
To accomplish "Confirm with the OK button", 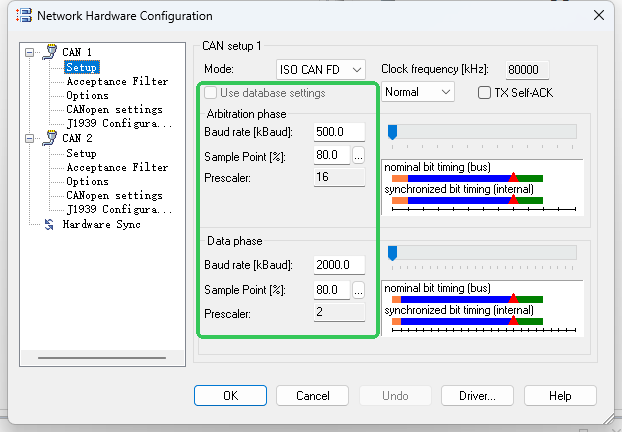I will 230,396.
